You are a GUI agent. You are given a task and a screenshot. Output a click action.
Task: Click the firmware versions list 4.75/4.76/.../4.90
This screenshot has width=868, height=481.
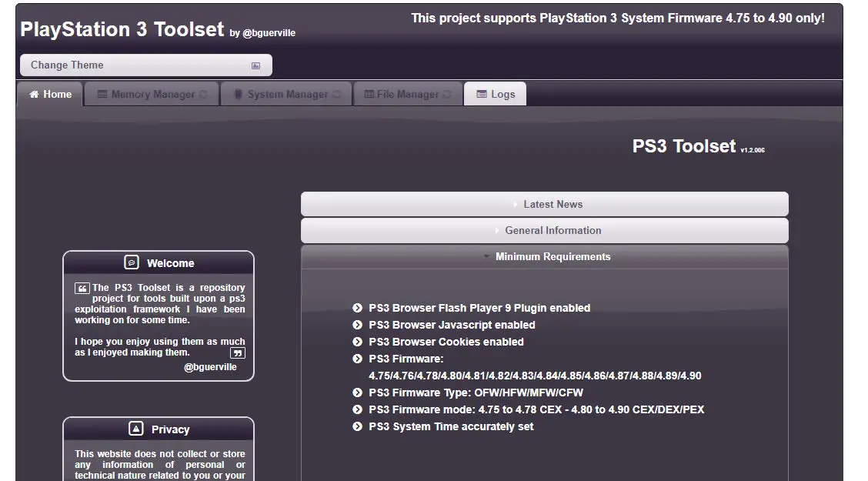[535, 376]
